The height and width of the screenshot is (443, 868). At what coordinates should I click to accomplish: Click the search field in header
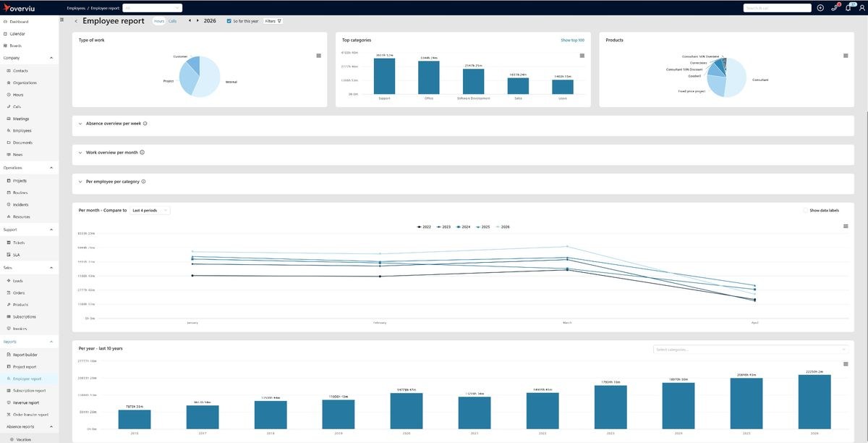click(778, 7)
